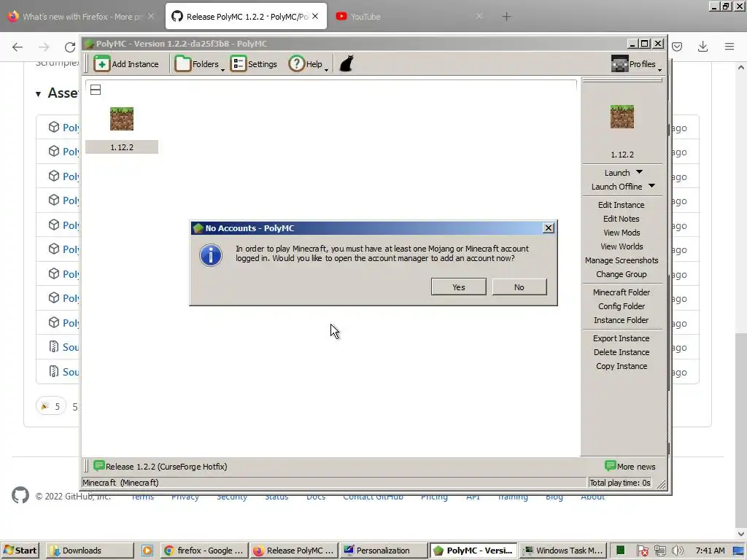Click the volume tray icon
This screenshot has width=747, height=560.
tap(678, 551)
